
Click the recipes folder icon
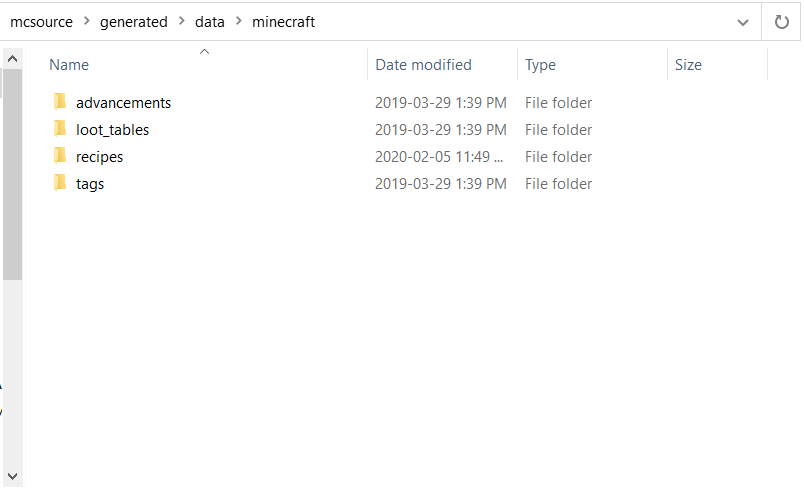coord(60,156)
